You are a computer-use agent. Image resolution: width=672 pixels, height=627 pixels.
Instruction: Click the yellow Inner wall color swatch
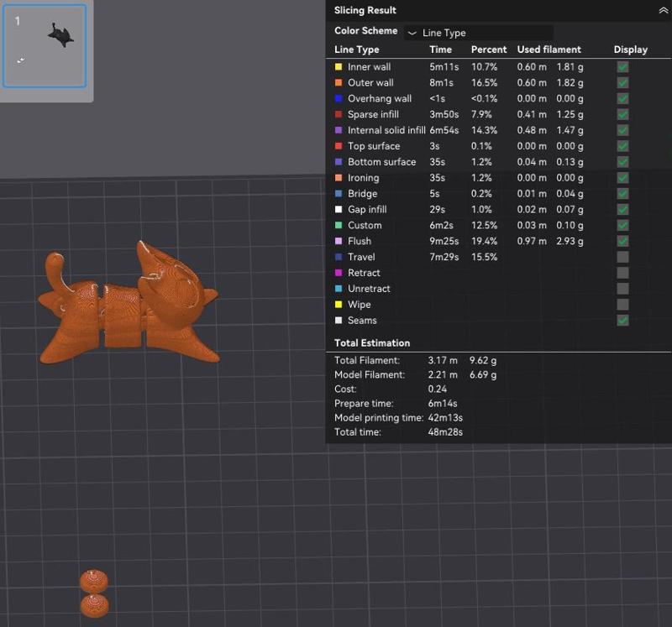(339, 67)
